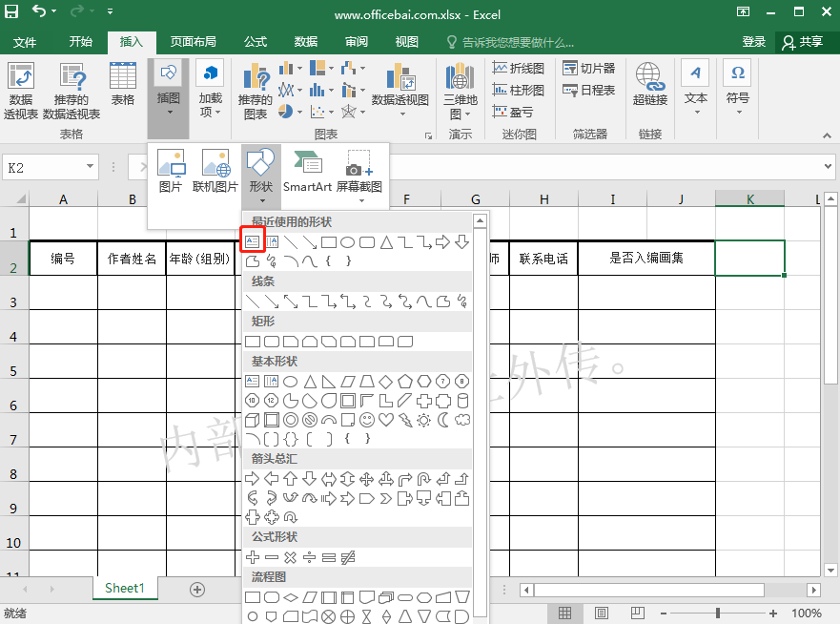The width and height of the screenshot is (840, 624).
Task: Open 推荐的图表 recommended charts
Action: [x=256, y=90]
